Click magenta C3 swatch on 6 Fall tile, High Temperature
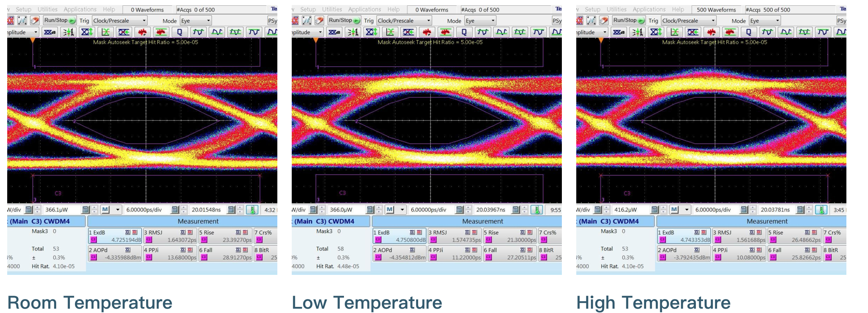Image resolution: width=868 pixels, height=313 pixels. pyautogui.click(x=773, y=257)
